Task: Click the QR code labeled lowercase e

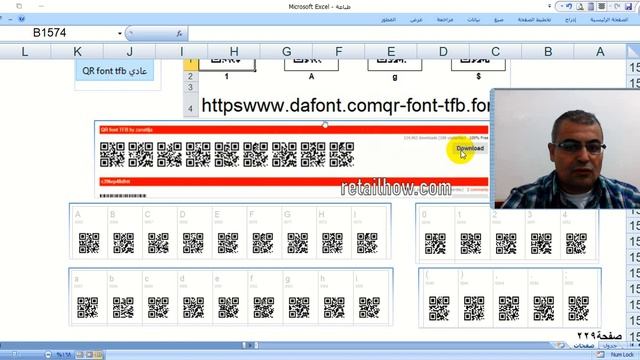Action: coord(229,307)
